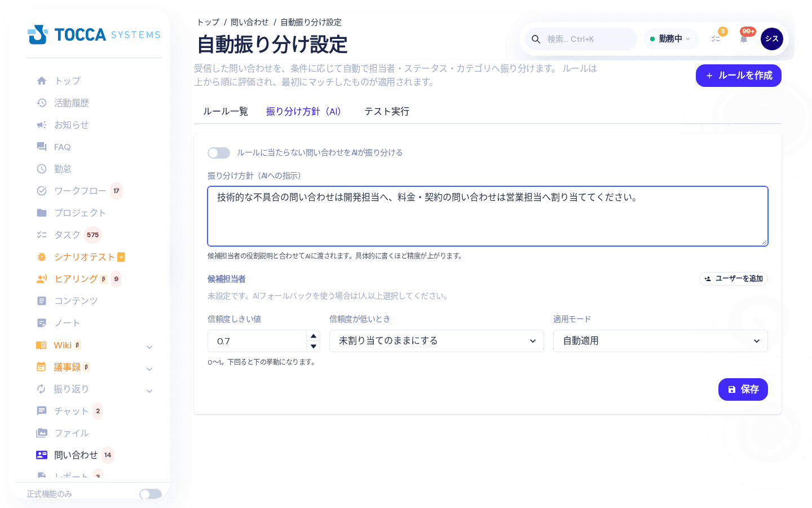This screenshot has width=812, height=508.
Task: Open 議事録 calendar icon
Action: coord(41,367)
